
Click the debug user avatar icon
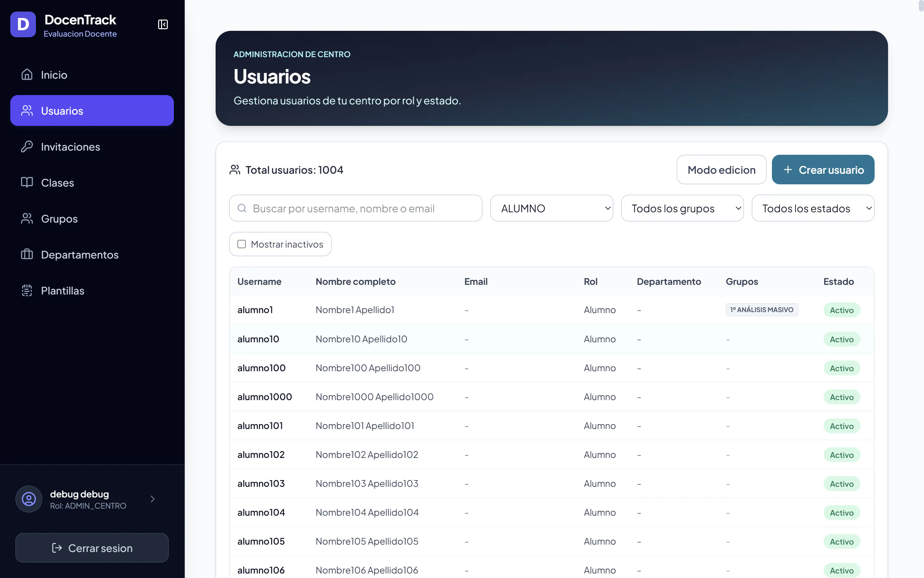[x=29, y=499]
